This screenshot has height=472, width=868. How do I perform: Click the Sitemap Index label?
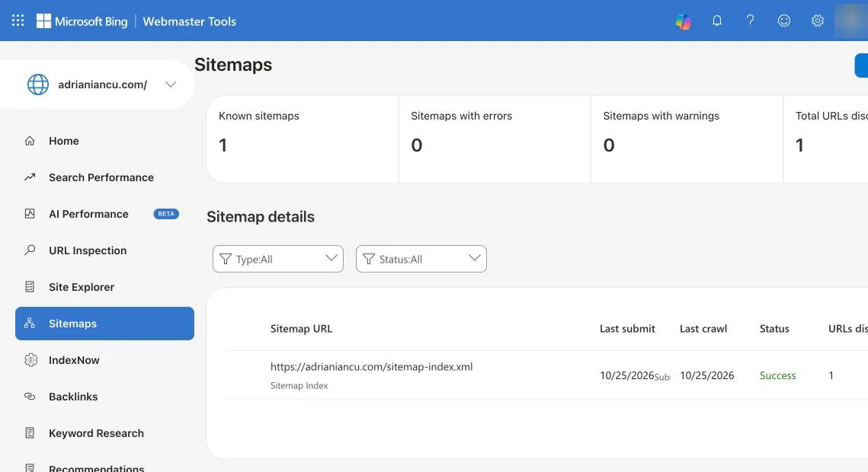[299, 386]
